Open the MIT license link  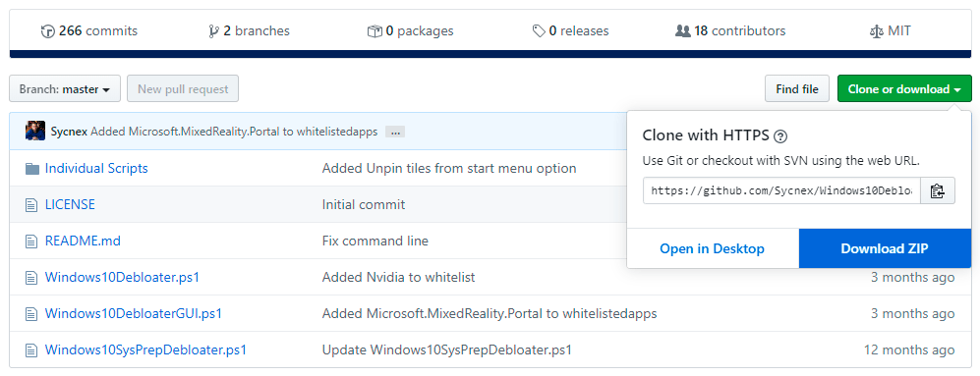[x=890, y=30]
